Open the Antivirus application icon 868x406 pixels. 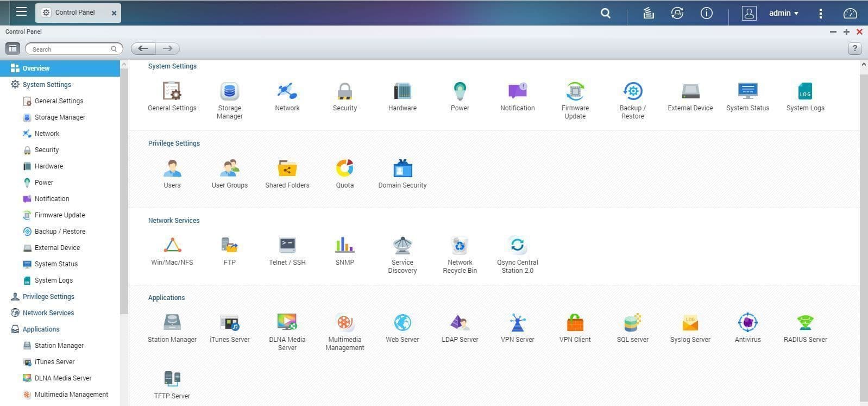point(747,324)
